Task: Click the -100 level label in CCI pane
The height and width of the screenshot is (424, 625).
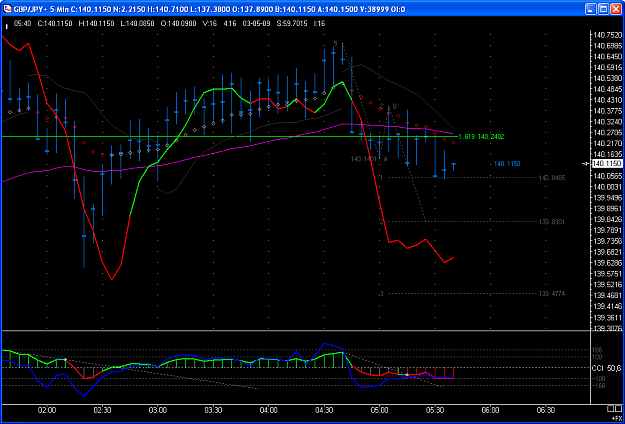Action: pyautogui.click(x=601, y=378)
